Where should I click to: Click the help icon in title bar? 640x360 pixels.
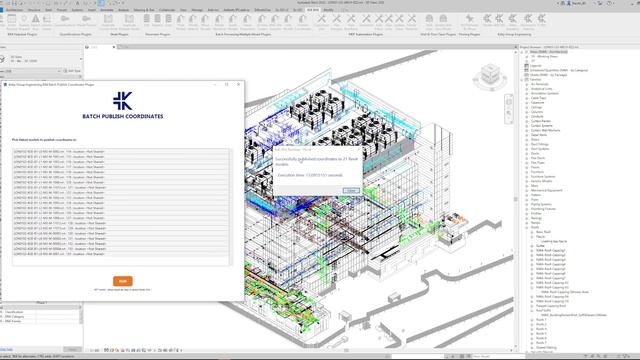point(609,3)
